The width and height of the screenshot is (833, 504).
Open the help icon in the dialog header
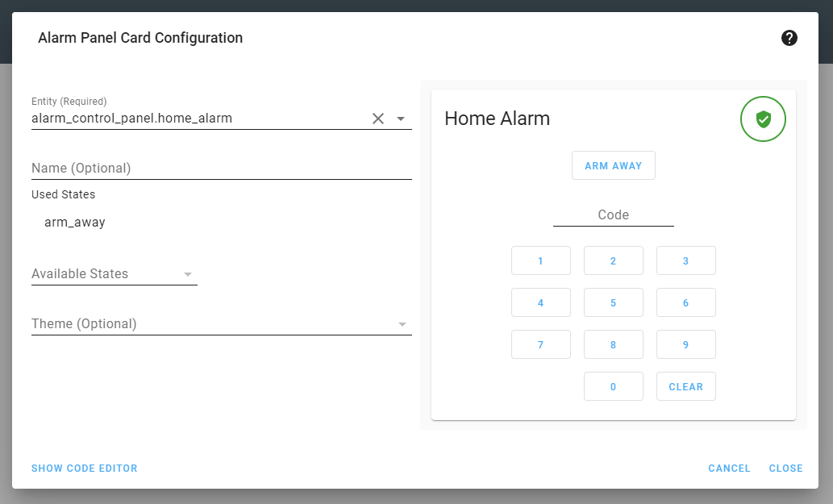tap(789, 38)
